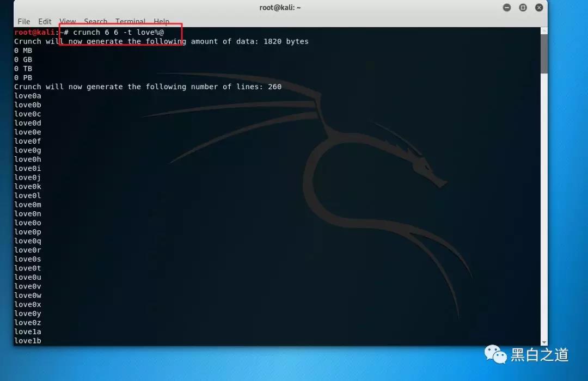The width and height of the screenshot is (588, 381).
Task: Click the root@kali prompt text
Action: pos(34,32)
